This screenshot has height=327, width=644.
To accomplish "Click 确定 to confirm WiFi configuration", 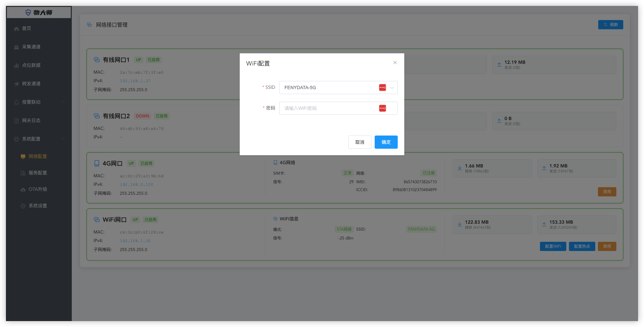I will pyautogui.click(x=386, y=142).
